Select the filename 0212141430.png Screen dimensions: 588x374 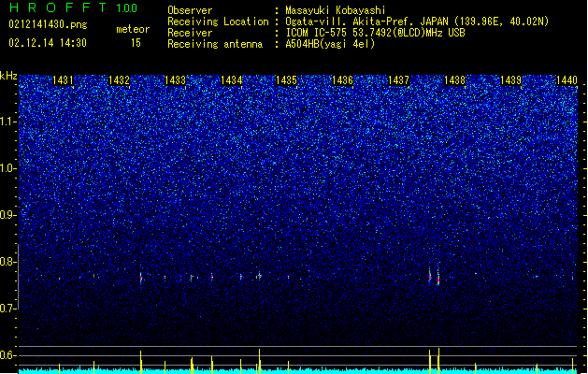click(48, 25)
